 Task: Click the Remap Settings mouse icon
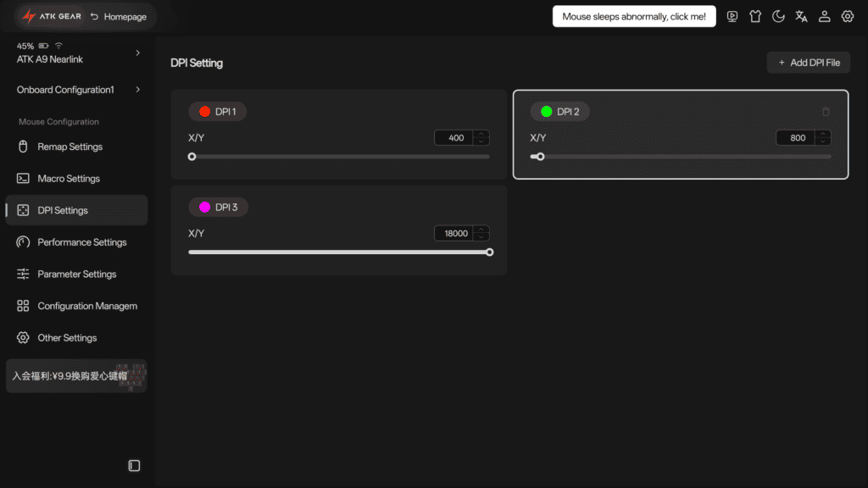tap(23, 147)
